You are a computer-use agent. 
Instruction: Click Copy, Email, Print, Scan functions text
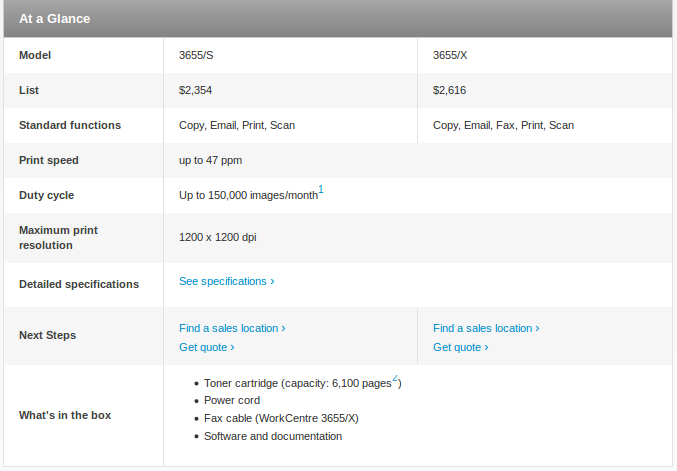(237, 125)
